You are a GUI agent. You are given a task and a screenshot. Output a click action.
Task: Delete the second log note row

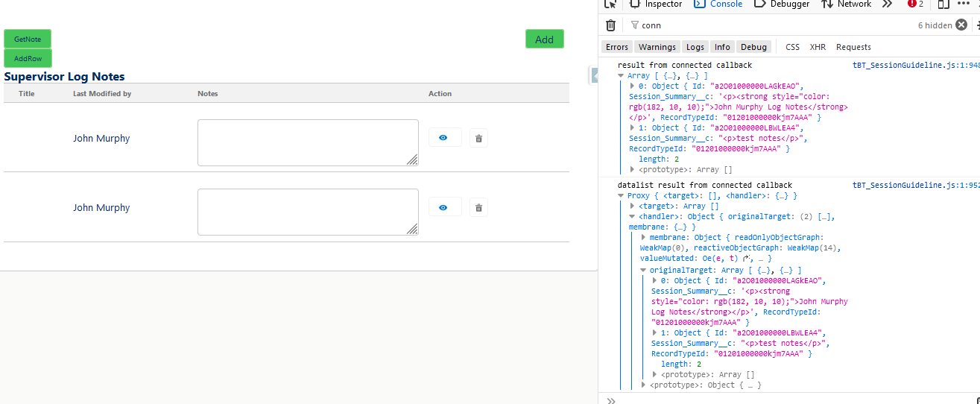pyautogui.click(x=478, y=208)
